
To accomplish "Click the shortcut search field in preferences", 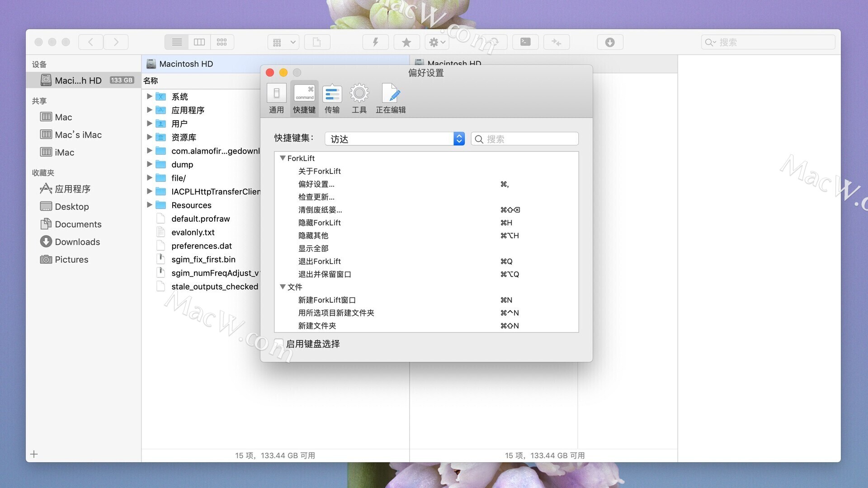I will (x=525, y=139).
